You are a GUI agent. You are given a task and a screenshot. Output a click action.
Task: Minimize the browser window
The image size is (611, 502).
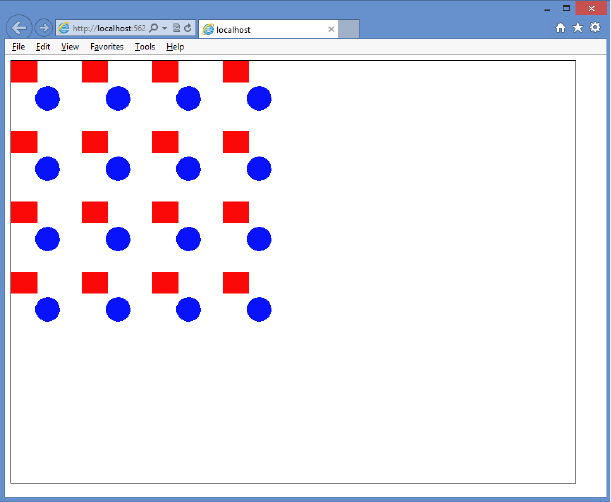pyautogui.click(x=547, y=9)
